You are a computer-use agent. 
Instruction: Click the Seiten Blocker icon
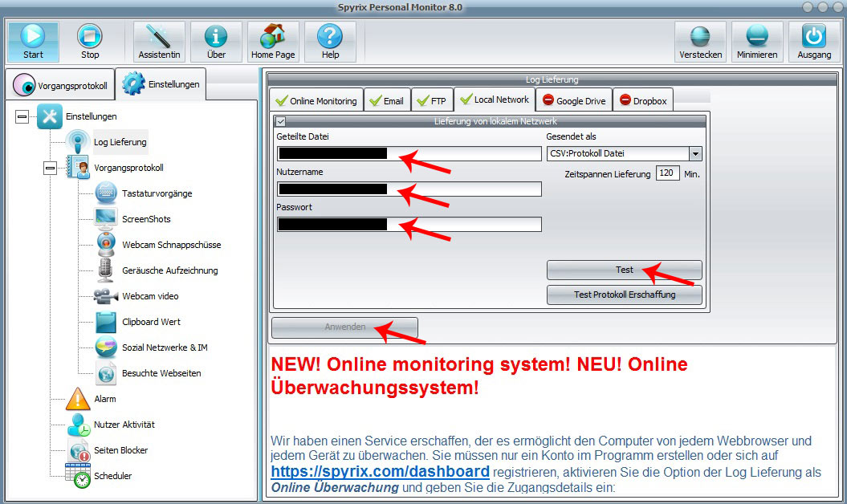click(79, 450)
